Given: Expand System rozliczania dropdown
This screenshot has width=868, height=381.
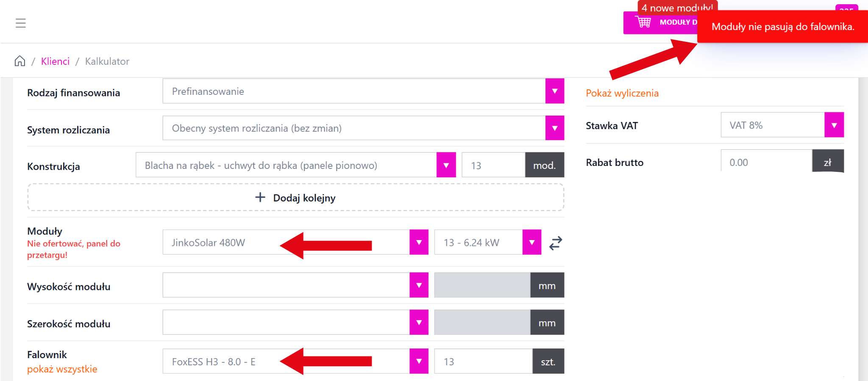Looking at the screenshot, I should tap(554, 128).
